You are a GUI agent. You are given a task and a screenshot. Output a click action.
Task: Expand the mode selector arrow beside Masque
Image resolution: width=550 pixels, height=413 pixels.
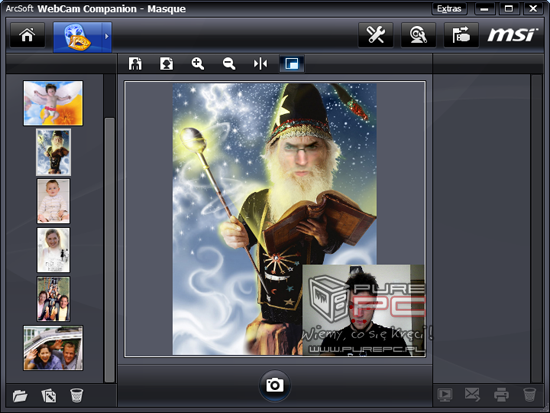tap(107, 36)
